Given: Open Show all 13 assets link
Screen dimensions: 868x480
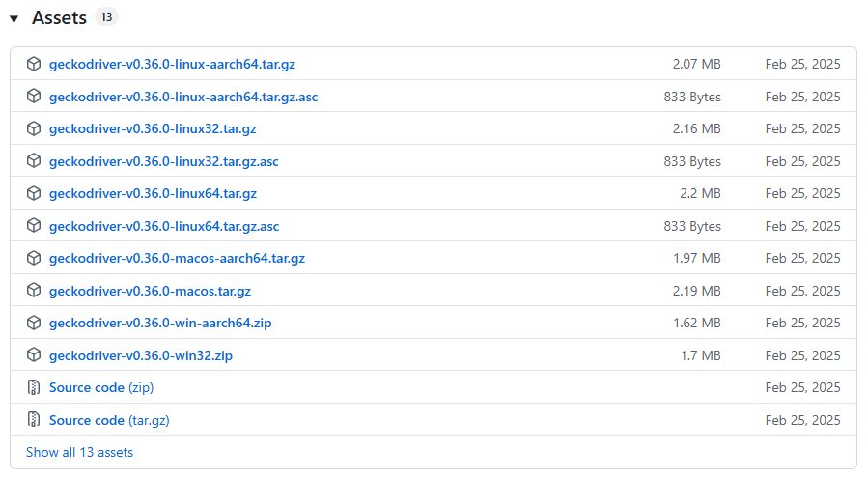Looking at the screenshot, I should pos(80,452).
